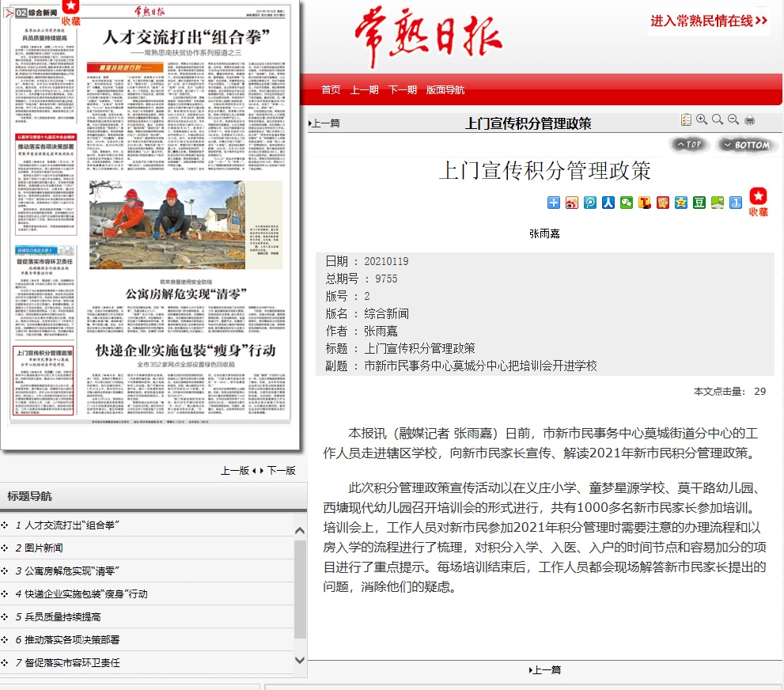The width and height of the screenshot is (784, 690).
Task: Click the favorite star above the page thumbnail
Action: click(x=70, y=13)
